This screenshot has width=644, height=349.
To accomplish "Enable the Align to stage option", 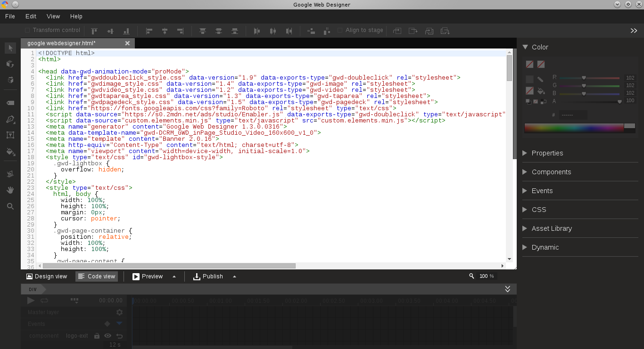I will [x=340, y=30].
